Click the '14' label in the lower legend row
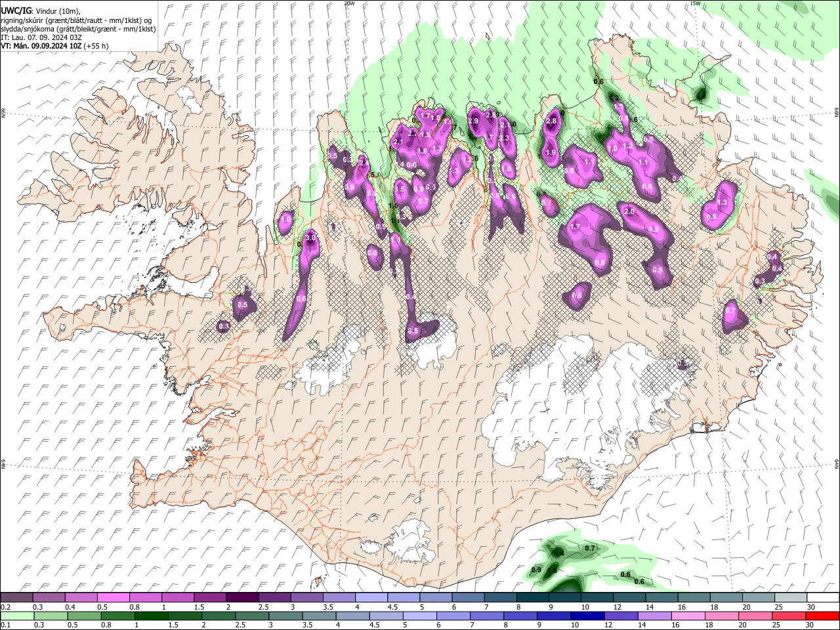The height and width of the screenshot is (630, 840). click(x=643, y=625)
